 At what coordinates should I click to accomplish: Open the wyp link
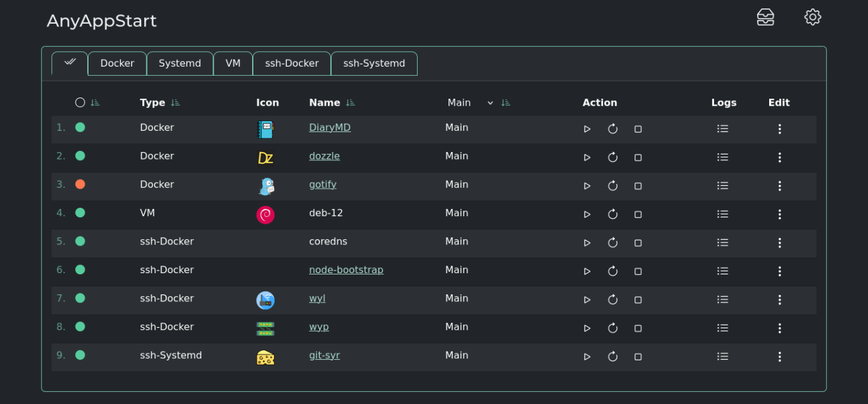pos(319,327)
